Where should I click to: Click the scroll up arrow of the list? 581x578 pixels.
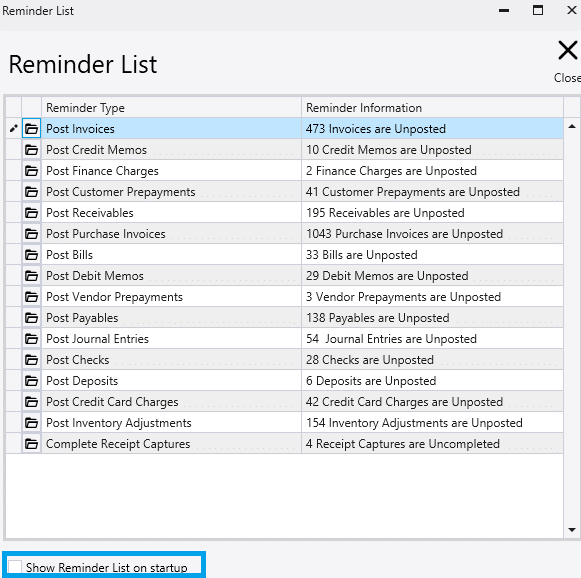point(572,127)
